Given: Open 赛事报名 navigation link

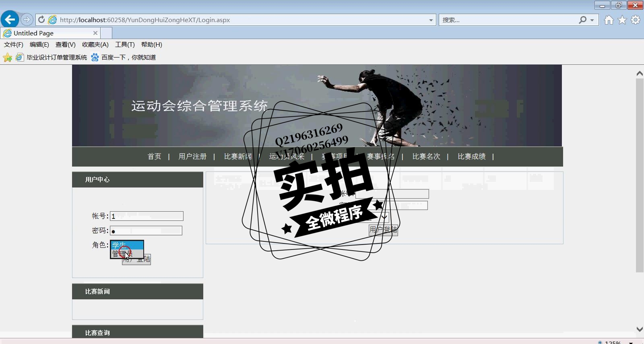Looking at the screenshot, I should pos(380,157).
